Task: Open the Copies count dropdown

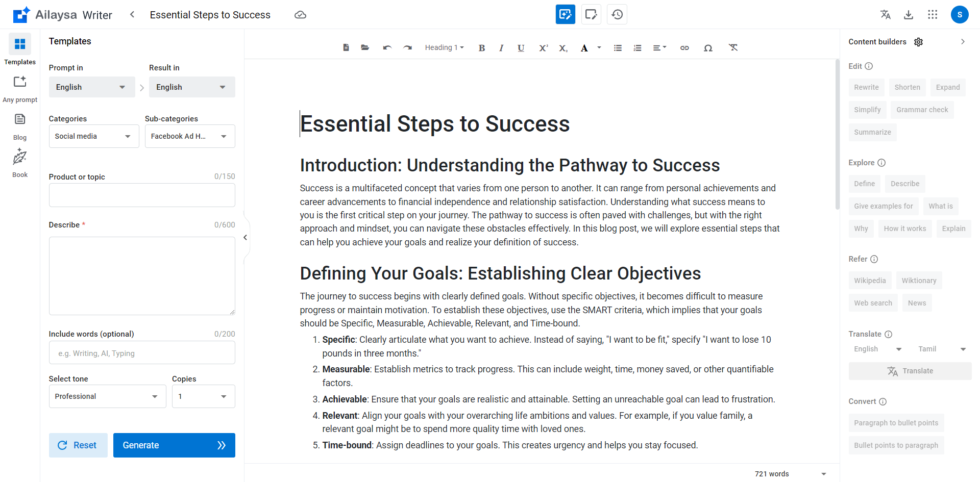Action: pyautogui.click(x=204, y=396)
